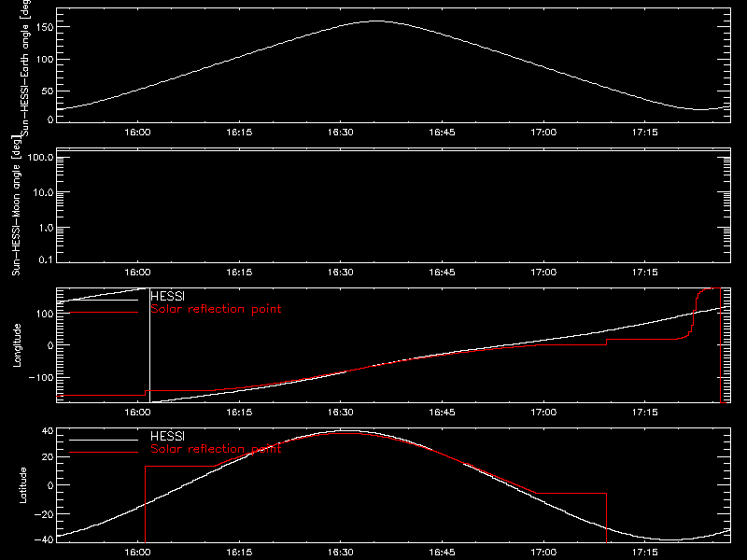The width and height of the screenshot is (747, 560).
Task: Click 16:30 time label under Earth angle plot
Action: click(x=341, y=133)
